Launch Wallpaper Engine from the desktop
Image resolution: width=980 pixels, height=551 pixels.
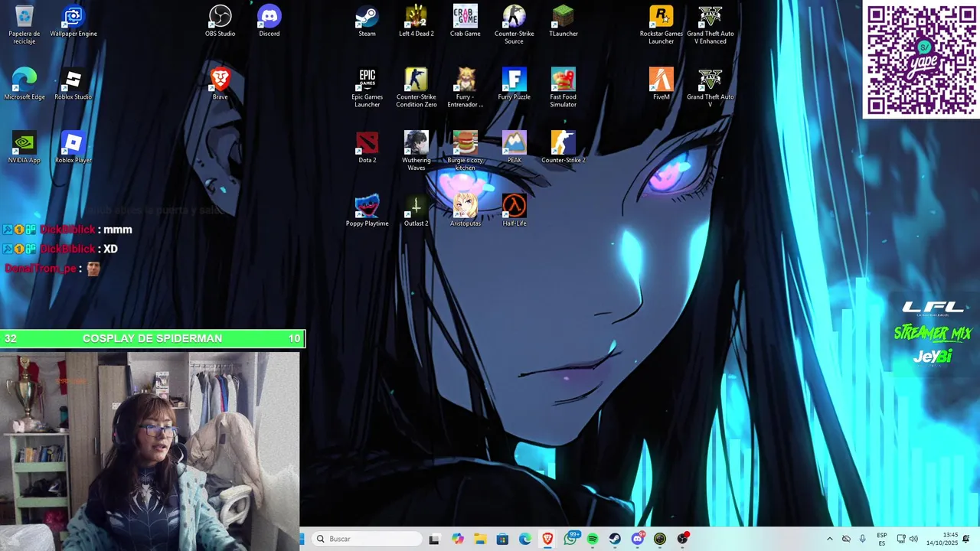(x=73, y=21)
